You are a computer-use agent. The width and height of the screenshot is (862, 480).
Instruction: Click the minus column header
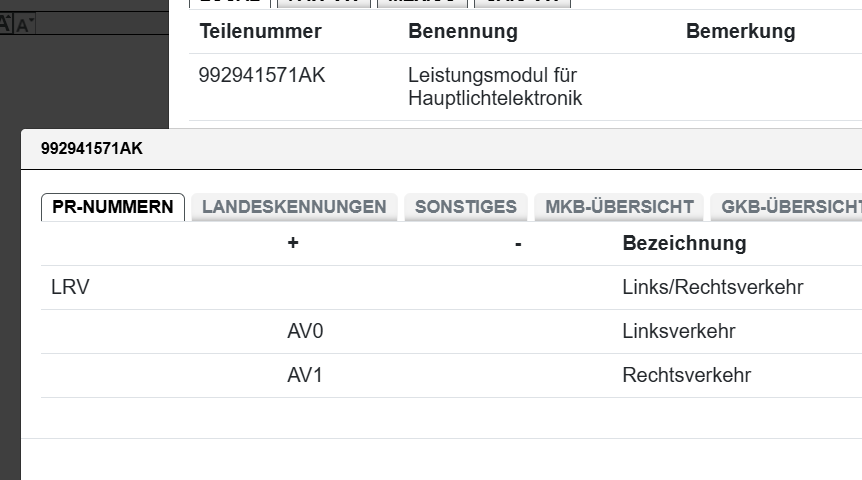pyautogui.click(x=518, y=243)
